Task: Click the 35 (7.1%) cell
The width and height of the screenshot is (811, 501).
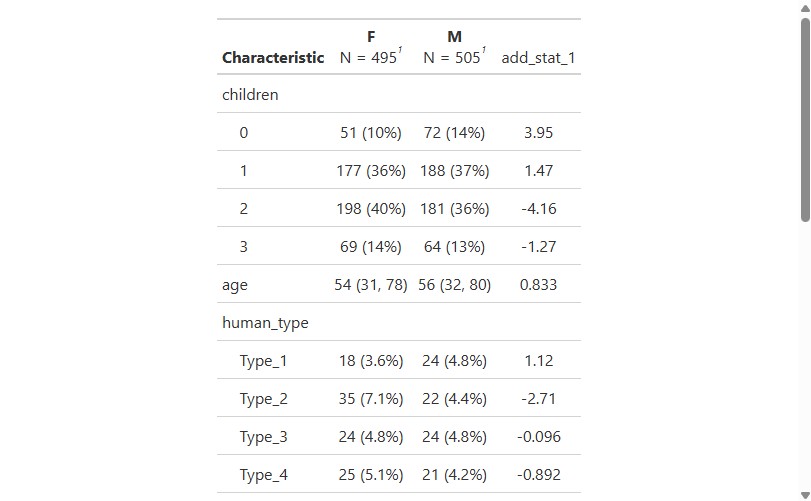Action: click(371, 399)
